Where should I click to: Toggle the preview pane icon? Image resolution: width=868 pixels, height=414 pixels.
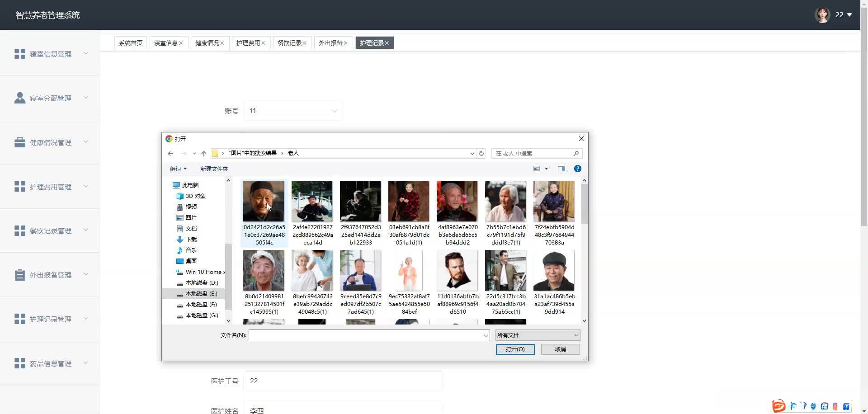(561, 169)
